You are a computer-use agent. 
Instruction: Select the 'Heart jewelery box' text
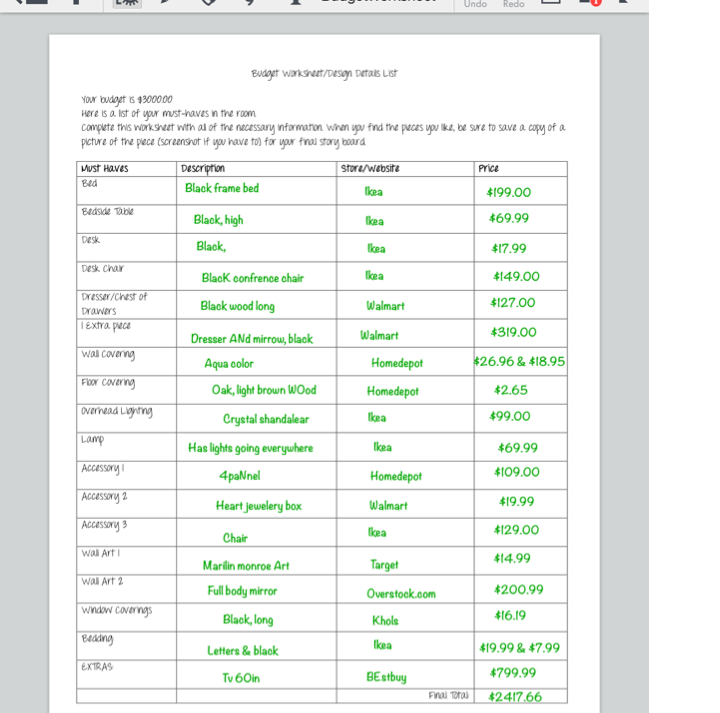click(x=258, y=506)
